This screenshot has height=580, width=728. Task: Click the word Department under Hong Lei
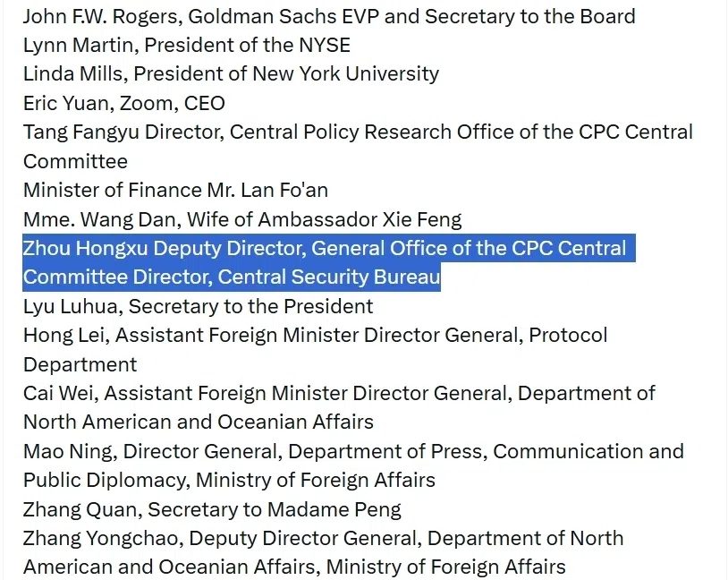pyautogui.click(x=80, y=364)
